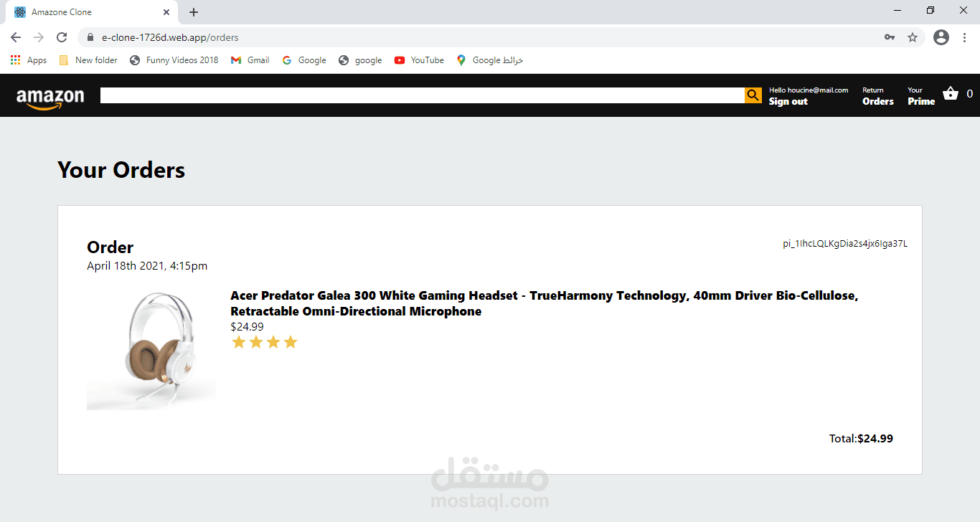
Task: Focus the Amazon search input field
Action: click(423, 95)
